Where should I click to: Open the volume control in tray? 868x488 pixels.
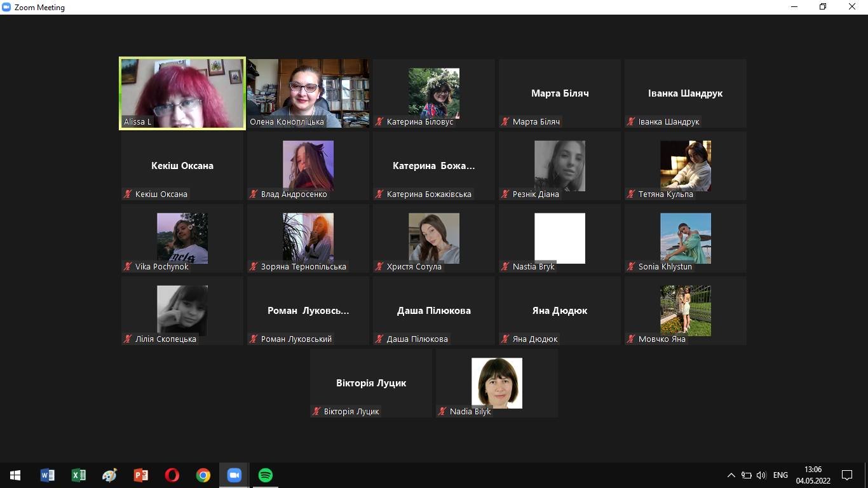[761, 475]
